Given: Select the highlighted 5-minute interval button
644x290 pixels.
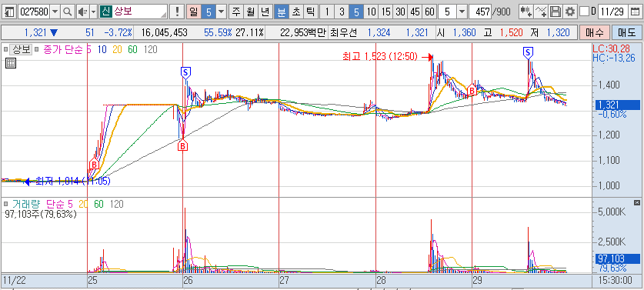Looking at the screenshot, I should click(x=356, y=12).
